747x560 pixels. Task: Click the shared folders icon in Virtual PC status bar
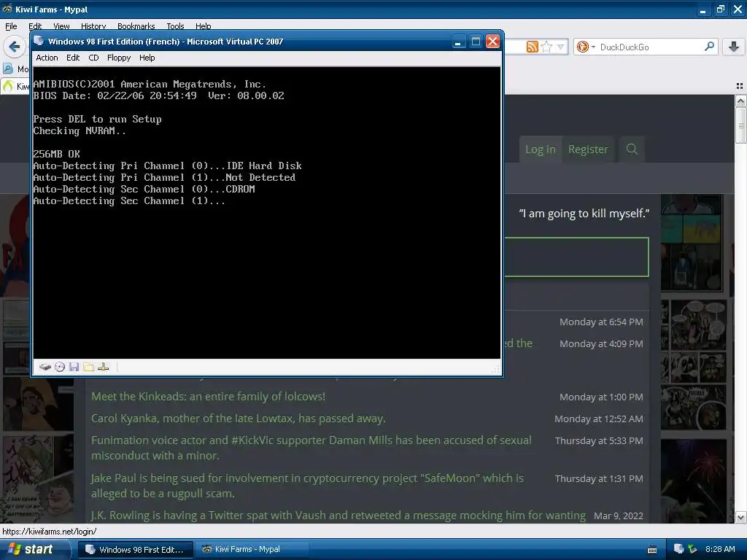pos(88,367)
